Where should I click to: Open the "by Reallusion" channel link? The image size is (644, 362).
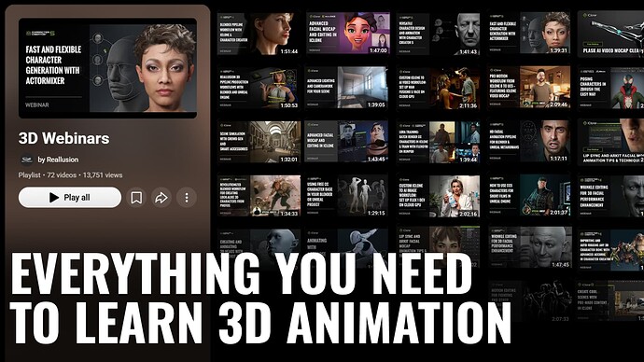58,160
